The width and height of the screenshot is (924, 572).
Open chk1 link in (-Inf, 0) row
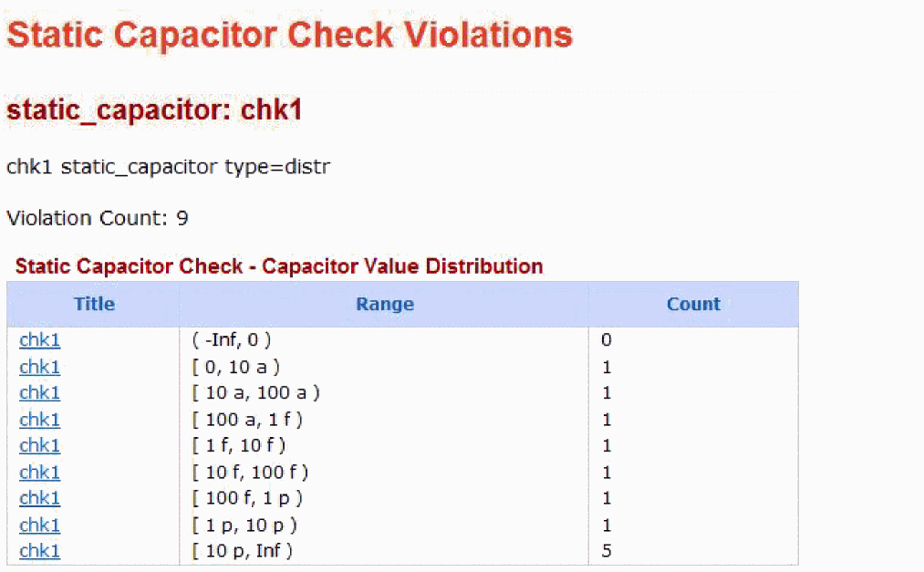click(39, 340)
